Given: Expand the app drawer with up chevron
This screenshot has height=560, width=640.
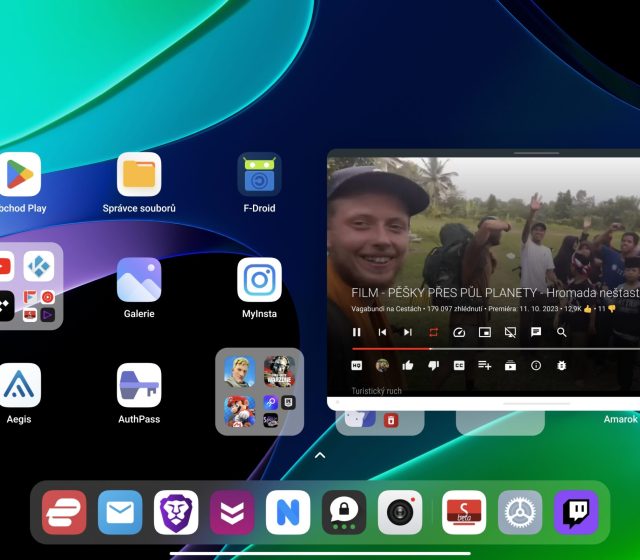Looking at the screenshot, I should [320, 455].
